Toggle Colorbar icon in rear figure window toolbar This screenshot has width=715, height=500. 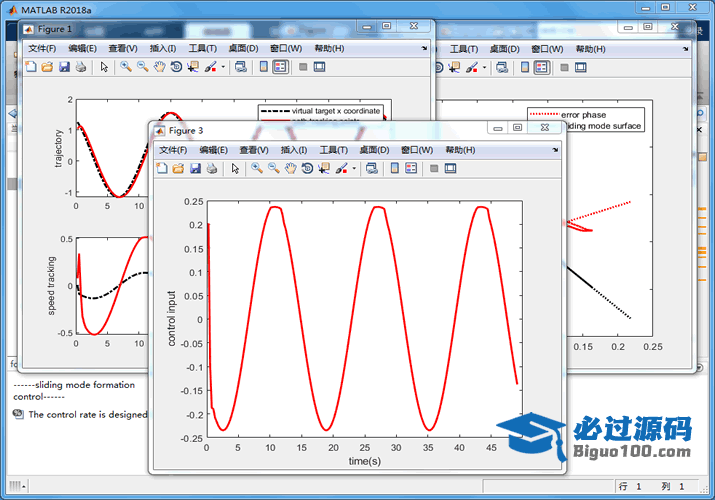[x=525, y=67]
